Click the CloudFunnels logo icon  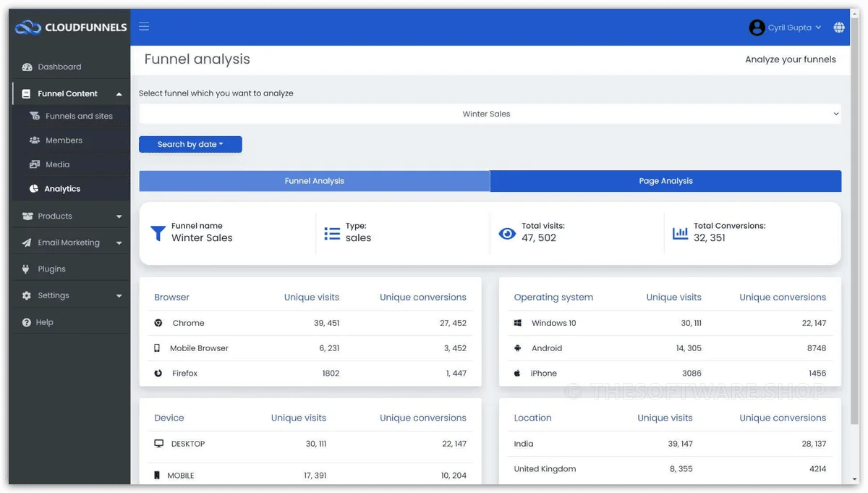coord(28,28)
